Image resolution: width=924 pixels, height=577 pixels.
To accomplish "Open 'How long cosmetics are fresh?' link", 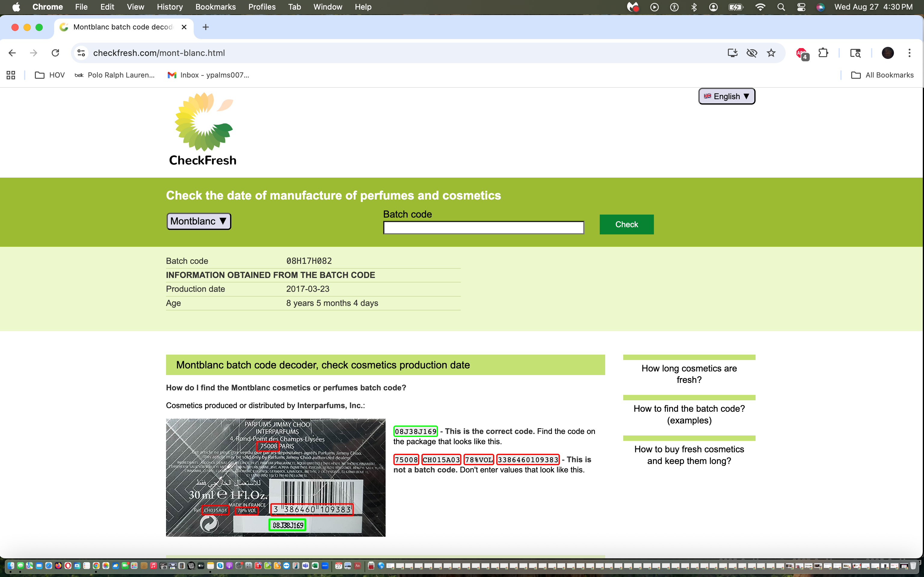I will coord(689,374).
